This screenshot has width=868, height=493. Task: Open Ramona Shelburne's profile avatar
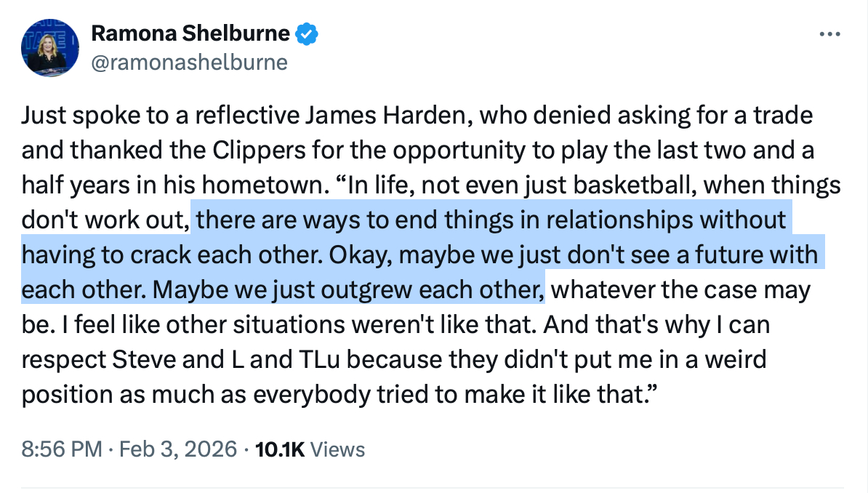point(49,49)
